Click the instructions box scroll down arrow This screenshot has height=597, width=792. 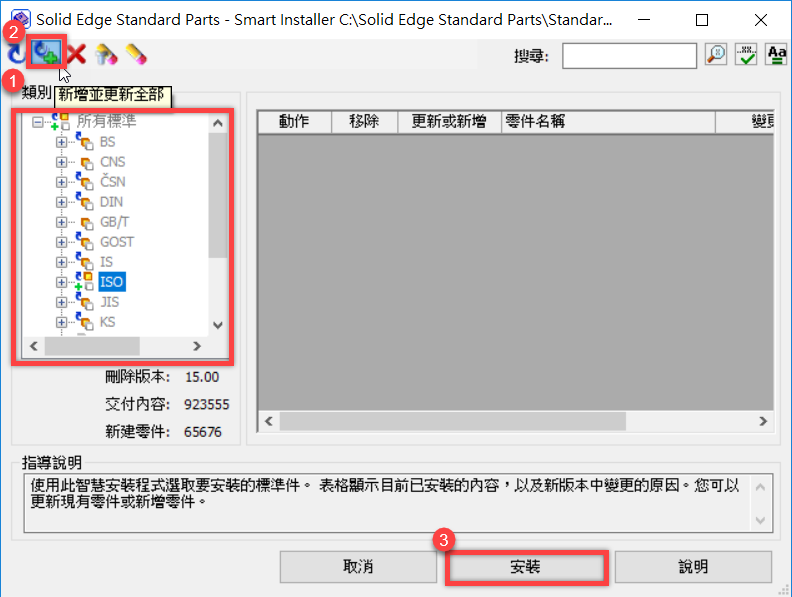click(x=760, y=520)
